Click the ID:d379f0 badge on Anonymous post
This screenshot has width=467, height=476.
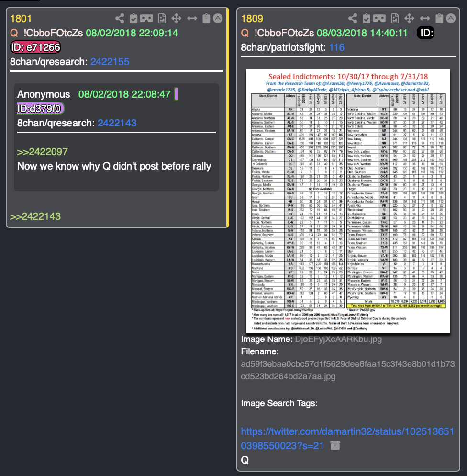(x=40, y=108)
